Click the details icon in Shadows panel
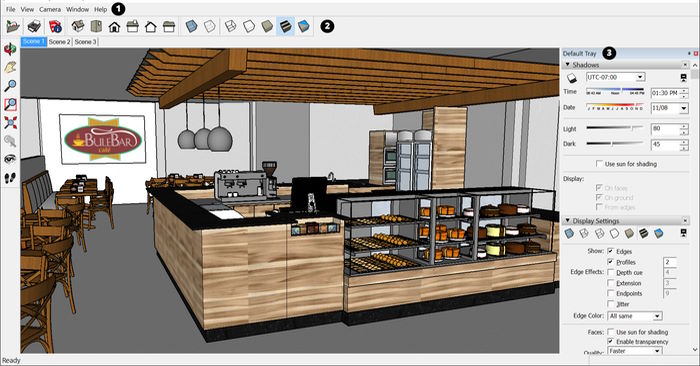 point(683,78)
